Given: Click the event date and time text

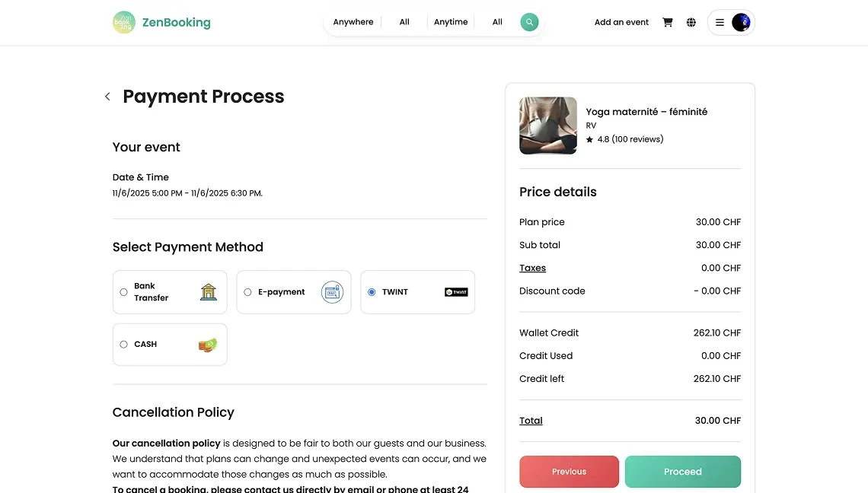Looking at the screenshot, I should pyautogui.click(x=187, y=193).
